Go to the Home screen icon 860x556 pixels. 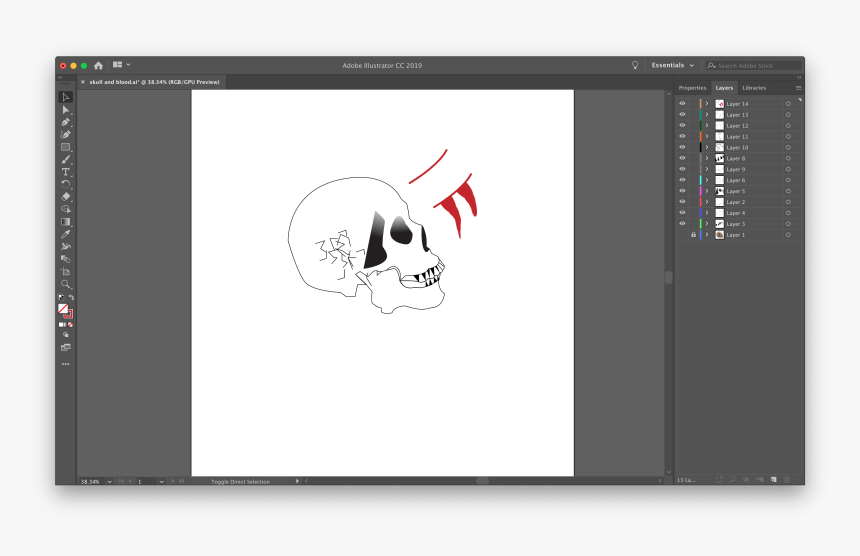click(98, 65)
